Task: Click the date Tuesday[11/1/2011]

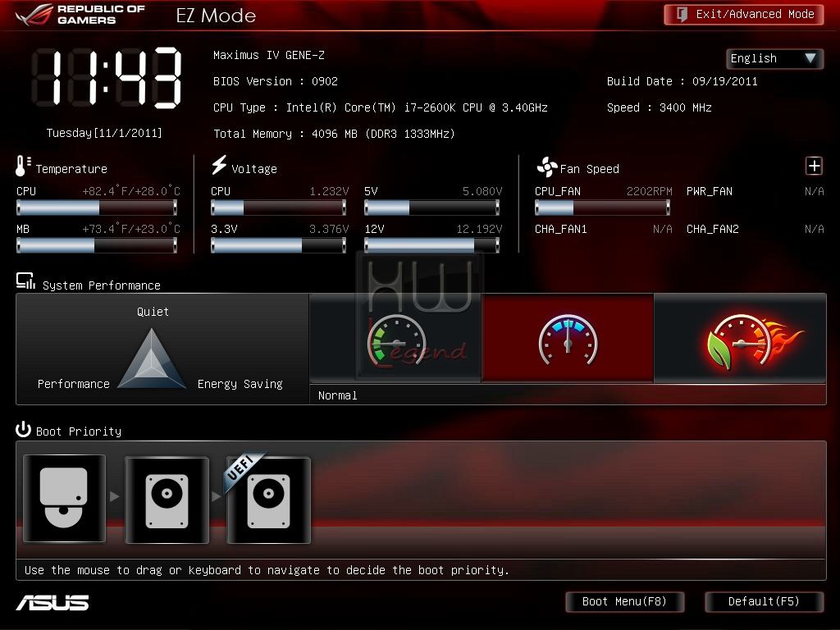Action: [x=104, y=133]
